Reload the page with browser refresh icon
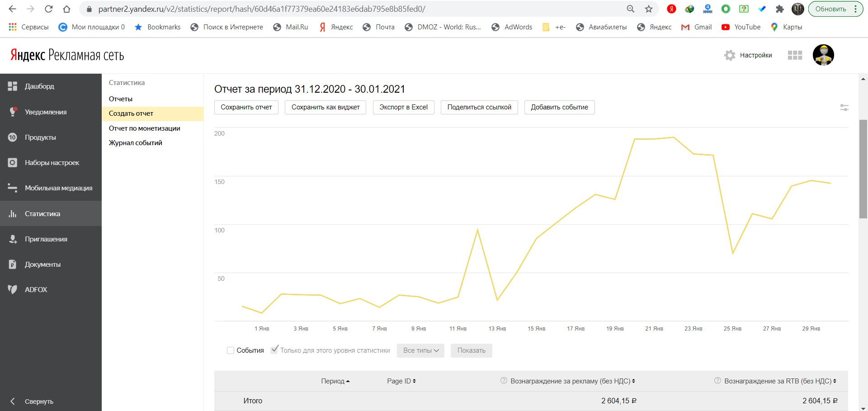Image resolution: width=868 pixels, height=411 pixels. click(49, 9)
